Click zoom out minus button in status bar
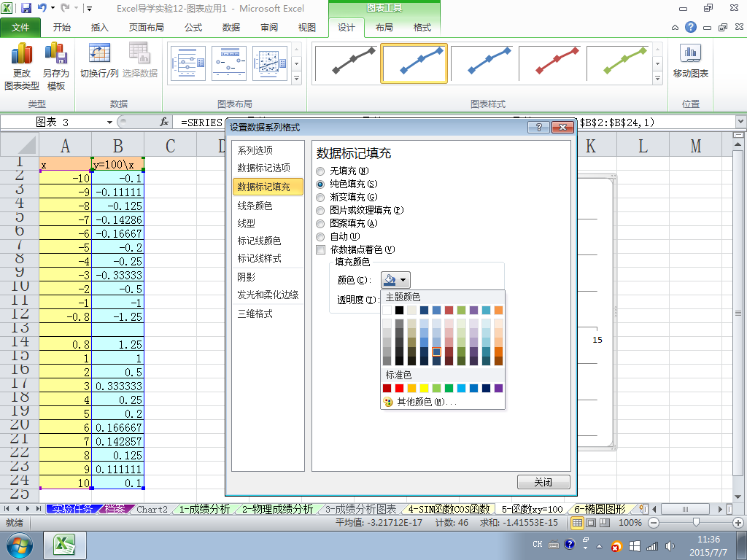The width and height of the screenshot is (747, 560). pos(654,523)
